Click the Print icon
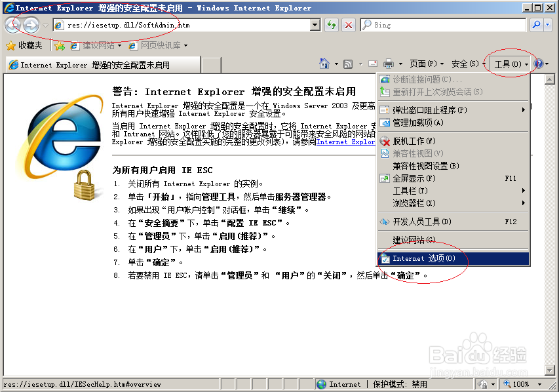Viewport: 559px width, 392px height. pyautogui.click(x=388, y=64)
